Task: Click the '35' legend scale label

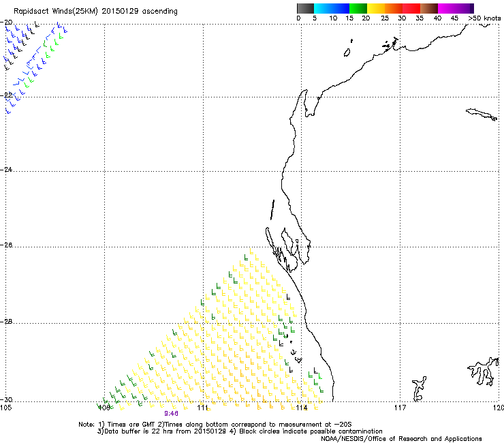Action: click(420, 18)
